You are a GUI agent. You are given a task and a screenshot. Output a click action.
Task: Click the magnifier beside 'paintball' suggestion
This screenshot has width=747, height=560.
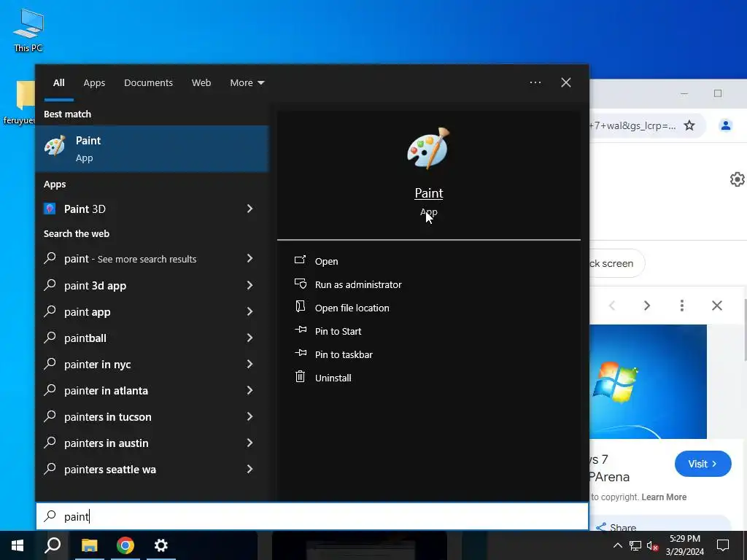[x=50, y=338]
